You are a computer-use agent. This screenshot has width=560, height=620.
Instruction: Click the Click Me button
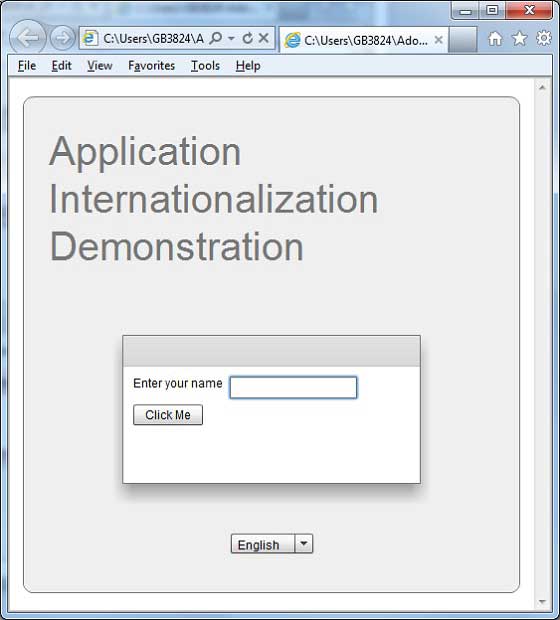click(168, 415)
